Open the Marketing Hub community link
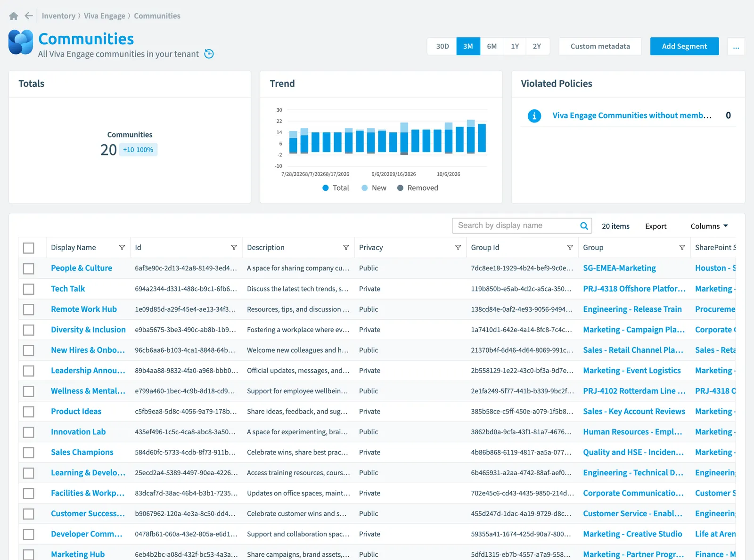 78,554
